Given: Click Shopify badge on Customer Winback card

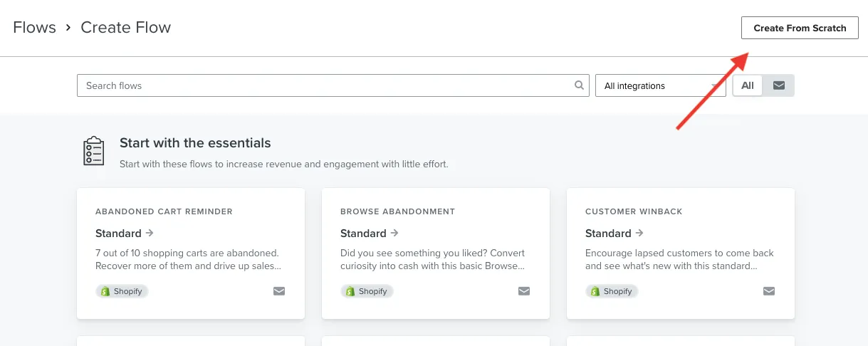Looking at the screenshot, I should (612, 291).
